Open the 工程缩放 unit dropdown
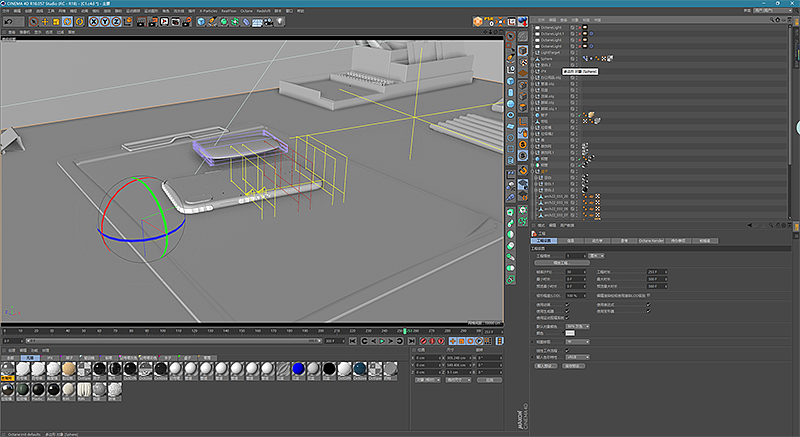 point(596,256)
